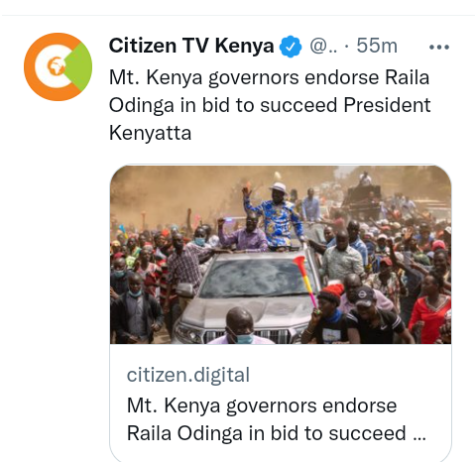Open the article preview photo

[281, 255]
